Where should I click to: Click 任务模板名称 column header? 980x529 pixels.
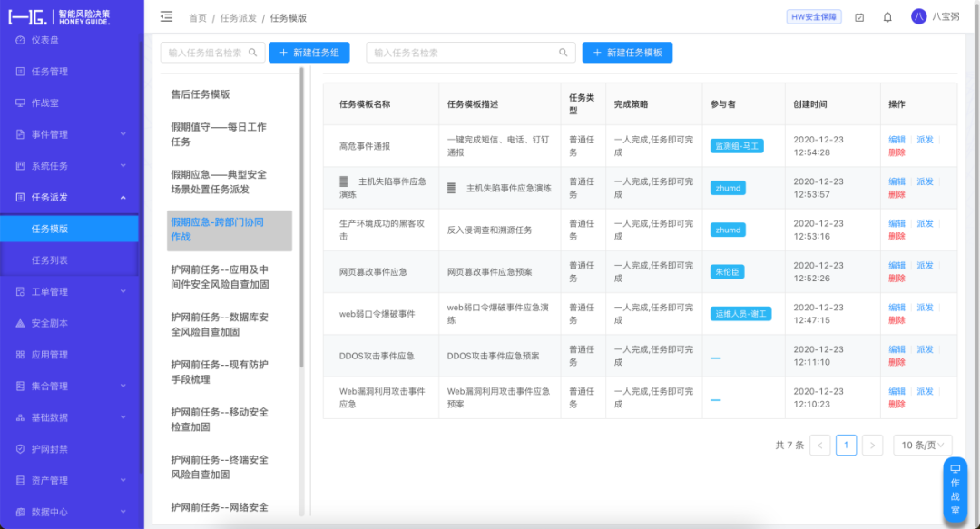pos(365,104)
